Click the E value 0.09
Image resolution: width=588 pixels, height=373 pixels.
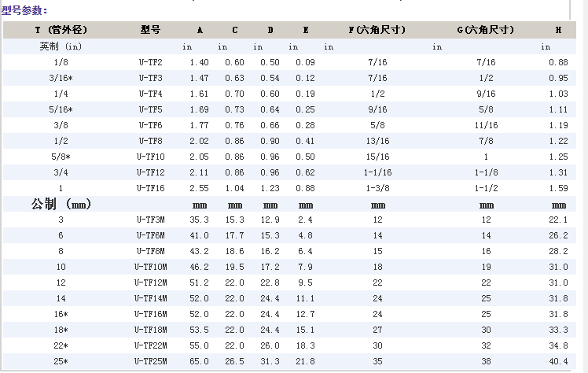coord(305,62)
